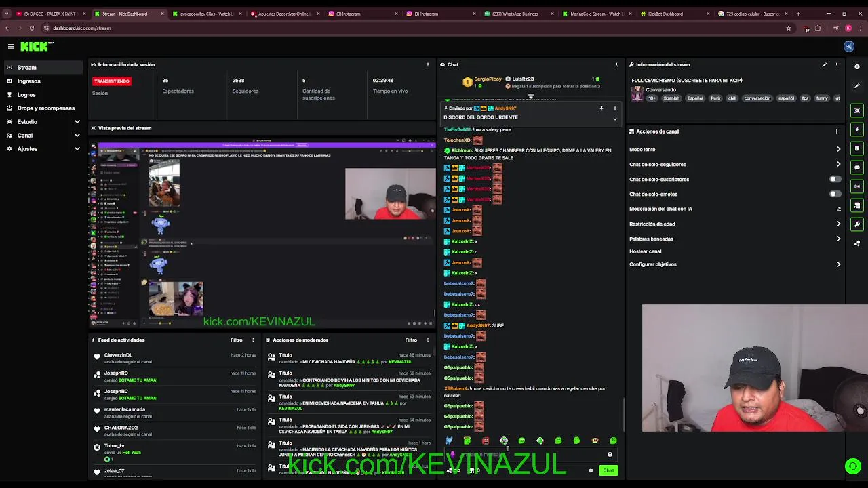Open Ingresos in the sidebar
Screen dimensions: 868x488
44,81
